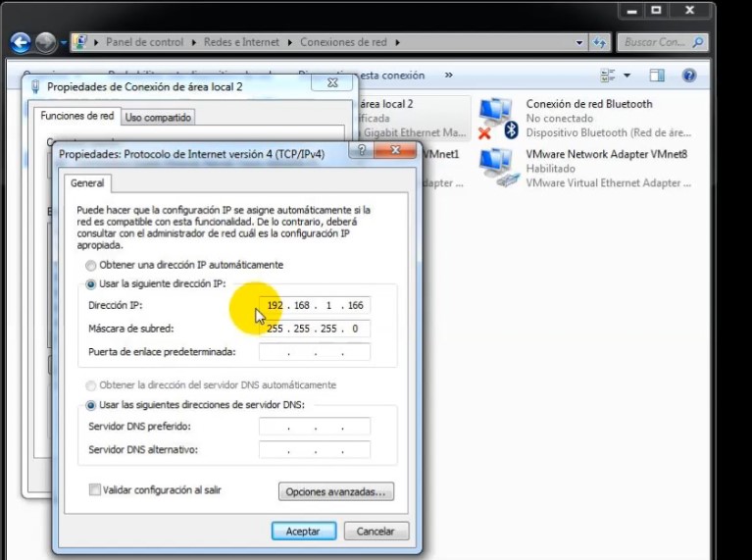Image resolution: width=752 pixels, height=560 pixels.
Task: Click the change view icon
Action: 608,76
